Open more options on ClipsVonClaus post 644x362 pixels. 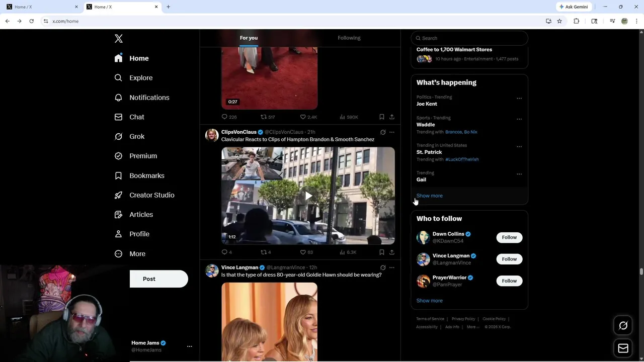pos(392,132)
